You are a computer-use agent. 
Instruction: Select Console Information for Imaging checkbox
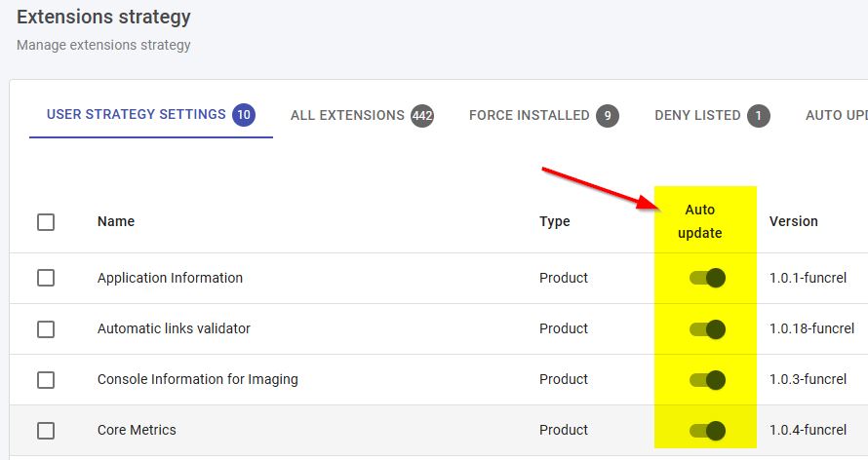(46, 379)
